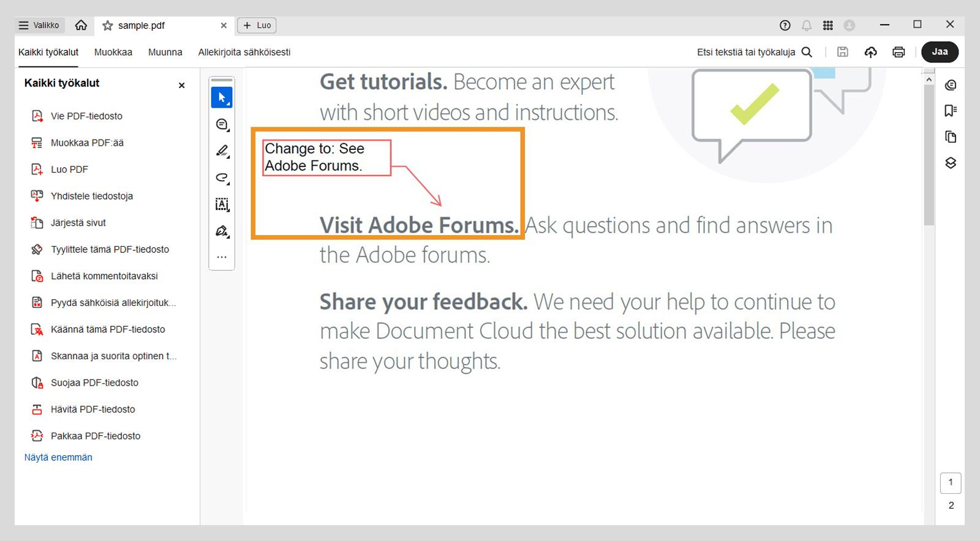Select the arrow selection tool
980x541 pixels.
[222, 97]
